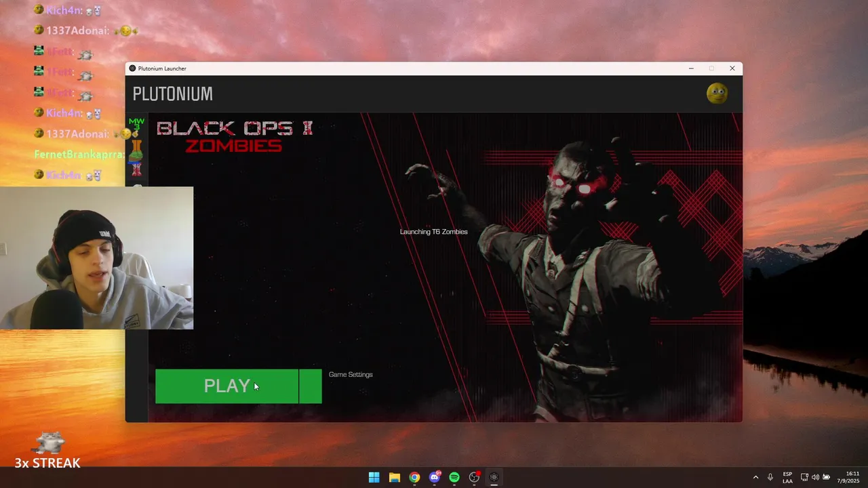
Task: Show hidden system tray icons
Action: click(x=755, y=477)
